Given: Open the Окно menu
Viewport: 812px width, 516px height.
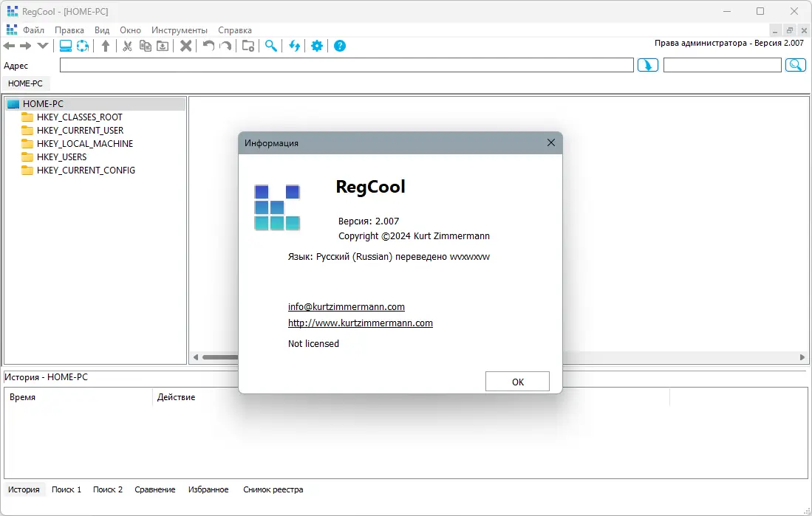Looking at the screenshot, I should pyautogui.click(x=131, y=30).
